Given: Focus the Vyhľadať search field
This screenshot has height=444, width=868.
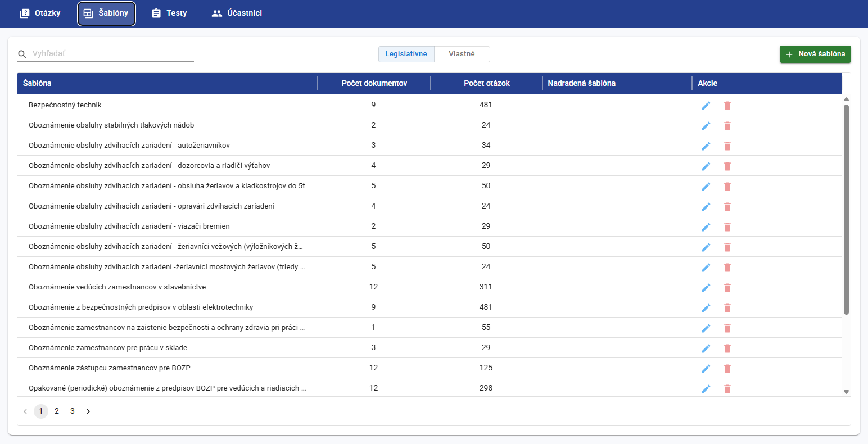Looking at the screenshot, I should pos(112,54).
